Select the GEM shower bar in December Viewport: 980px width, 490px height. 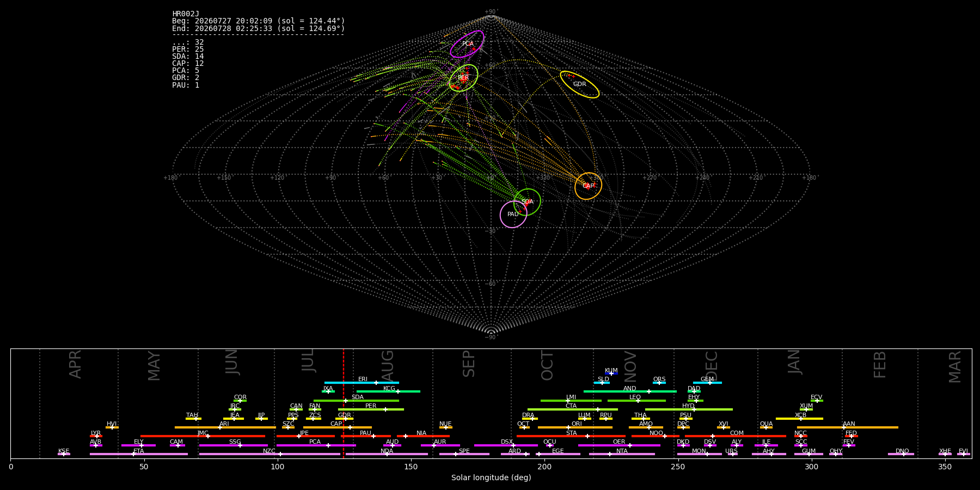tap(707, 383)
